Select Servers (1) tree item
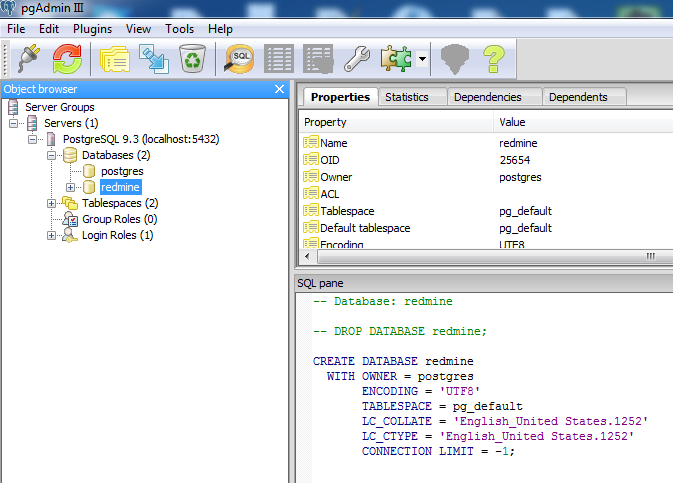Screen dimensions: 673x483 [x=71, y=123]
